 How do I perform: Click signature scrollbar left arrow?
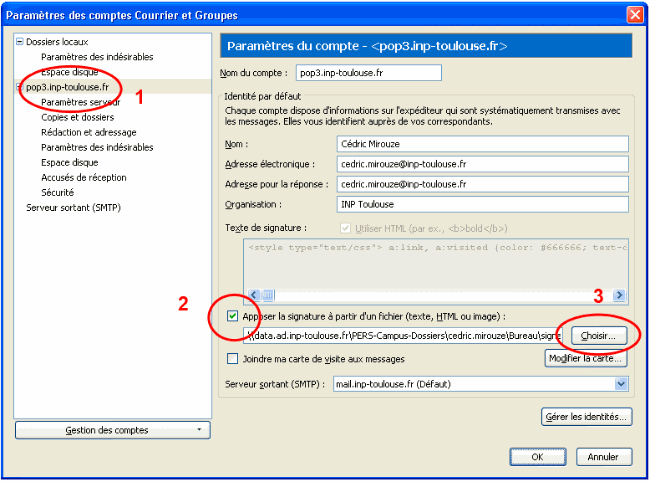[254, 295]
